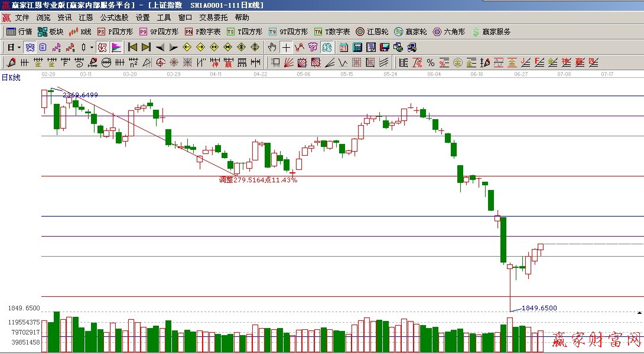The image size is (644, 354).
Task: Open the 交易委托 menu
Action: click(213, 18)
